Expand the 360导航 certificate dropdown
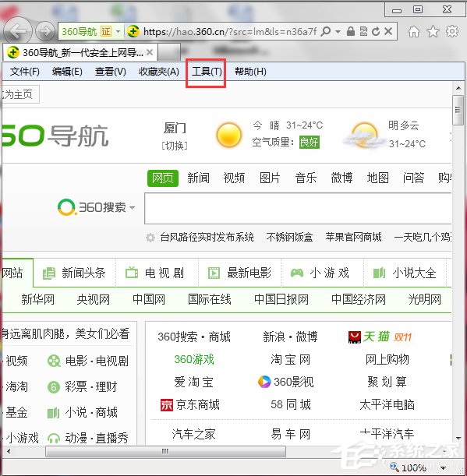Image resolution: width=467 pixels, height=476 pixels. (118, 31)
